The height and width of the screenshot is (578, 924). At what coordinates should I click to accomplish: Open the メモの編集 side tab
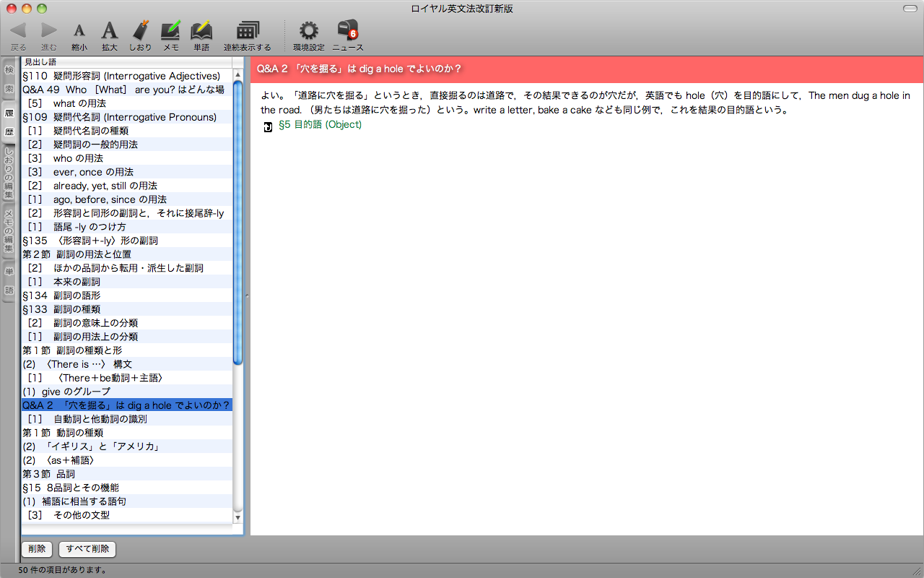pyautogui.click(x=9, y=230)
